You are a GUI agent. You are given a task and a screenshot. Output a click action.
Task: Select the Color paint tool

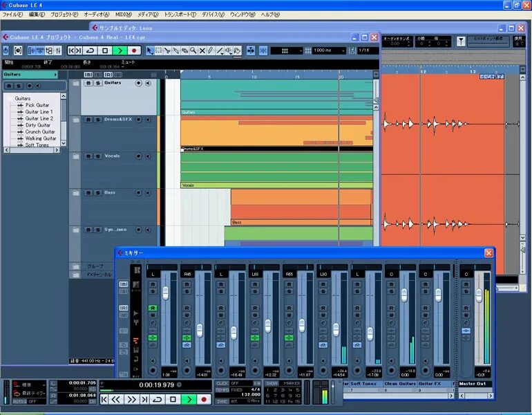(x=238, y=50)
